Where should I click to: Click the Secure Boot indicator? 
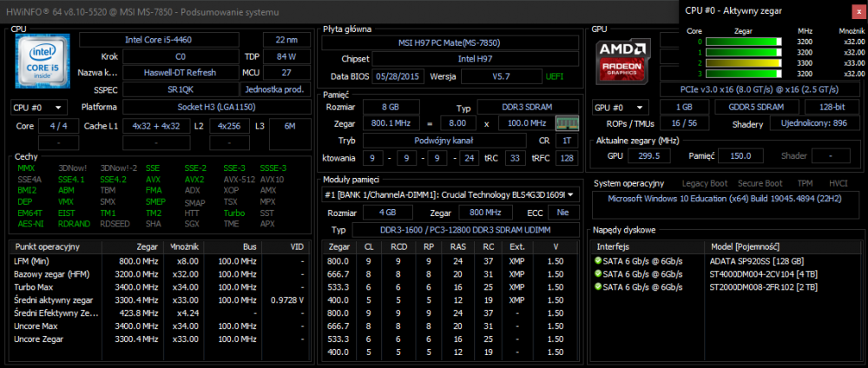(x=759, y=183)
